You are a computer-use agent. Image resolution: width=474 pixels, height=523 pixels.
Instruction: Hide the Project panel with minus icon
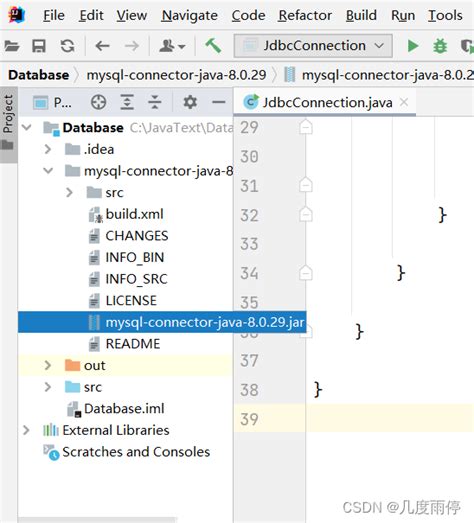[219, 102]
